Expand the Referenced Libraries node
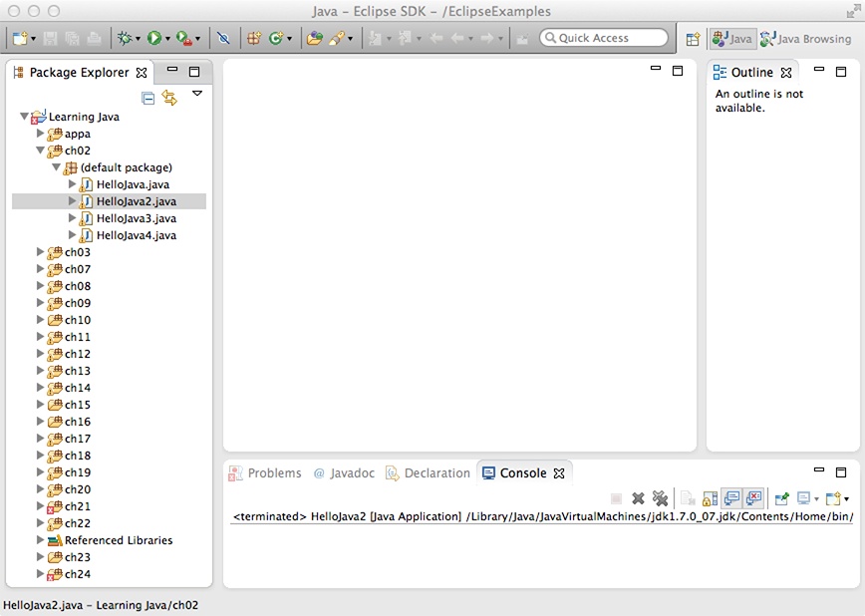The width and height of the screenshot is (865, 616). point(40,540)
